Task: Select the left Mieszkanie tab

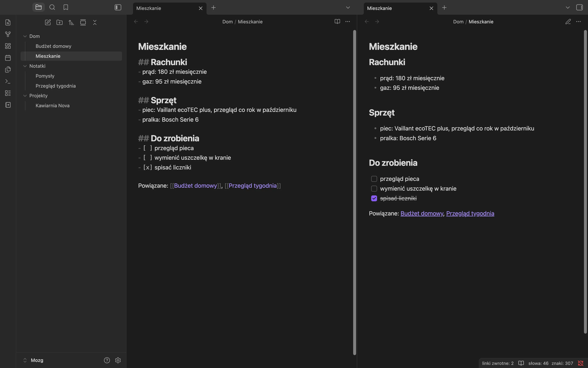Action: coord(170,8)
